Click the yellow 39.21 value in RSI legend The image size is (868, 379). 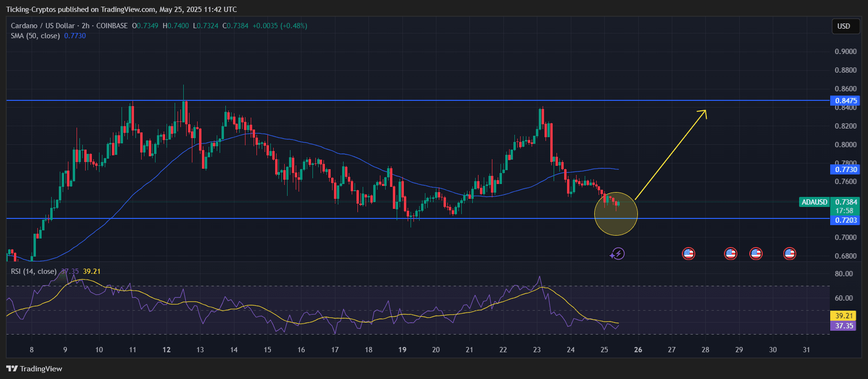tap(92, 271)
